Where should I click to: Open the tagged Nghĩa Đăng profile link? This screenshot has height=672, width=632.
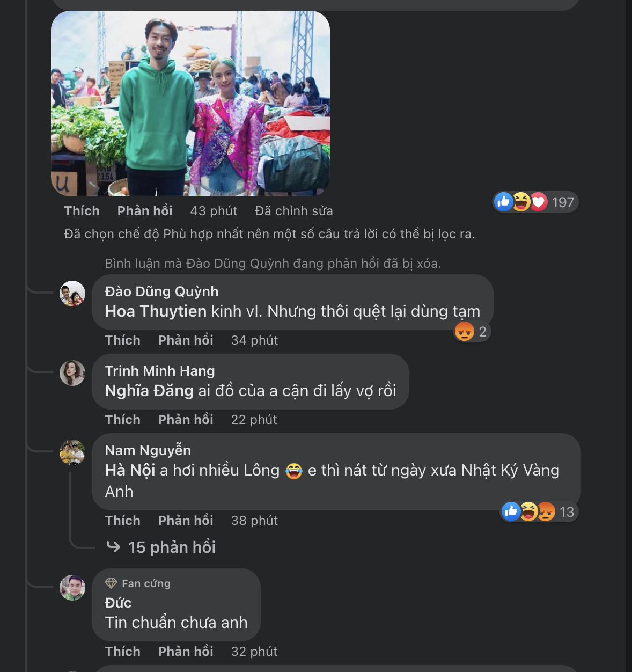pos(149,391)
